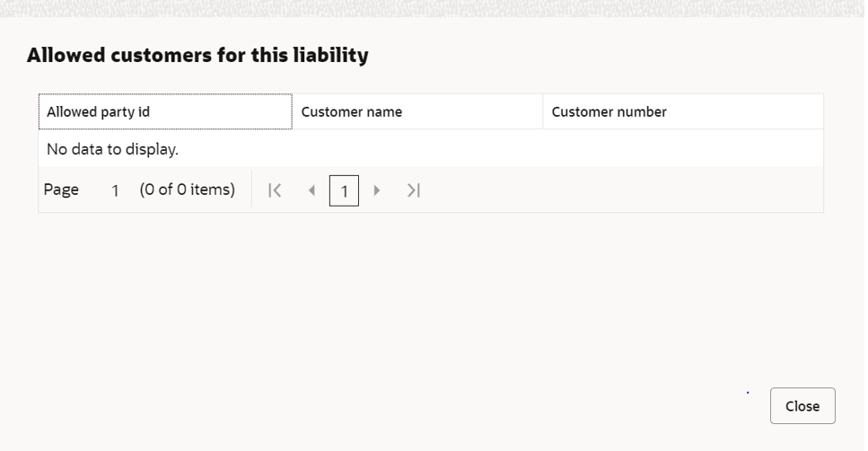Click the 'Allowed customers for this liability' heading
The height and width of the screenshot is (451, 868).
click(x=197, y=55)
